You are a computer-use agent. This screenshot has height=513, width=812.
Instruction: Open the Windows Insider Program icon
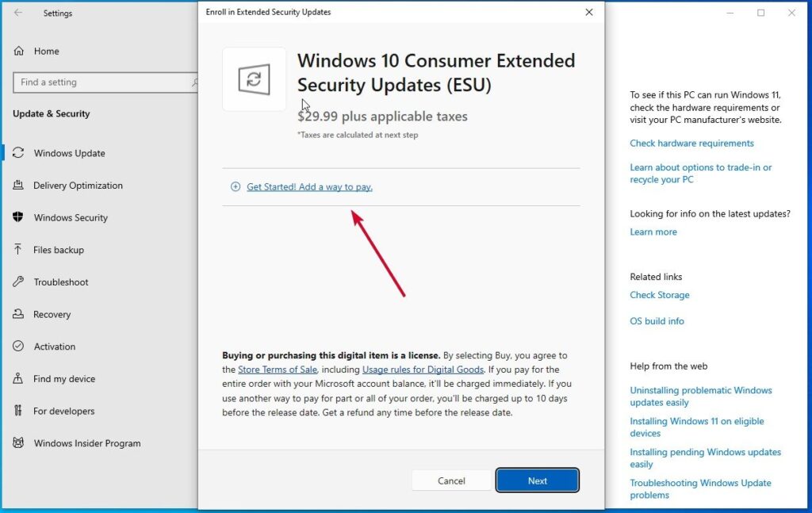coord(17,443)
